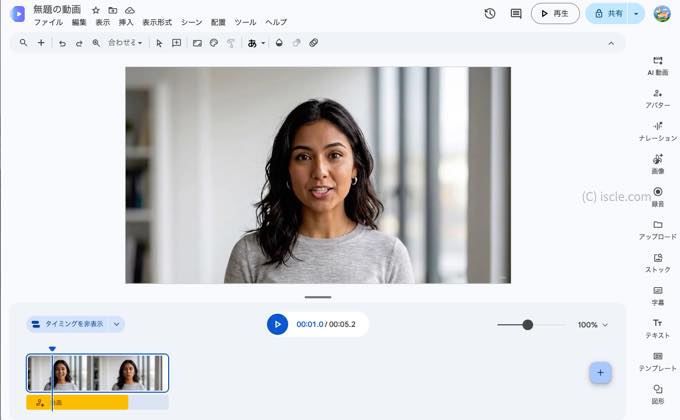
Task: Insert a comment from the toolbar
Action: 177,43
